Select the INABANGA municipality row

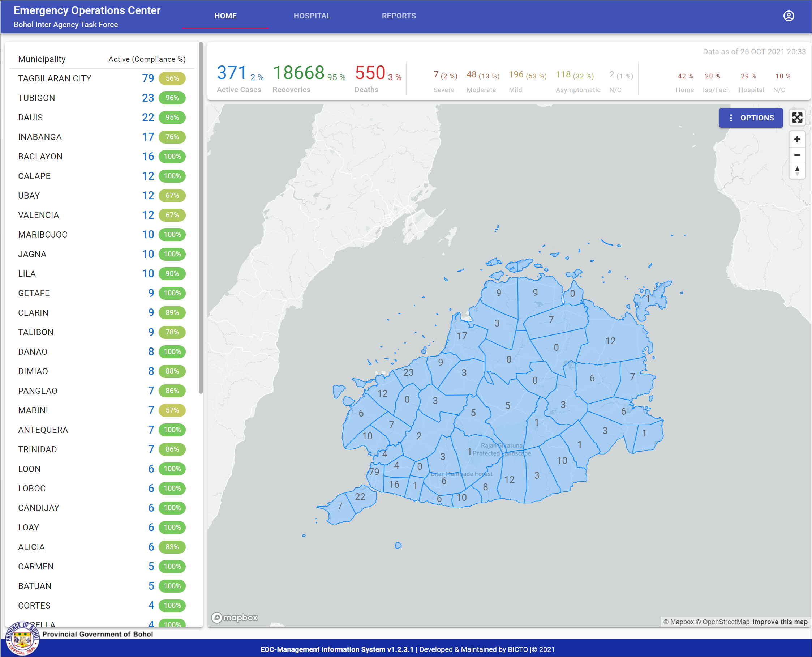tap(40, 137)
